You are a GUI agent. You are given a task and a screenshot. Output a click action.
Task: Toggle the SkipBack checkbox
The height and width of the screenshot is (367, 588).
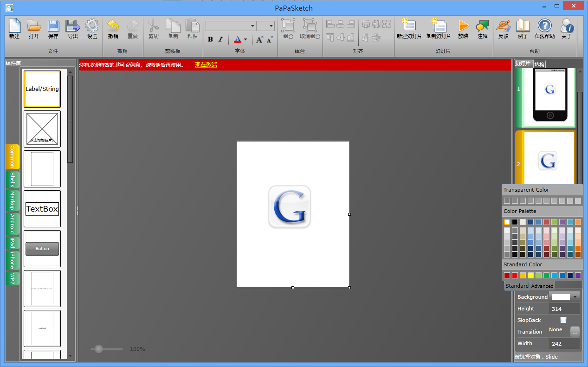coord(563,320)
